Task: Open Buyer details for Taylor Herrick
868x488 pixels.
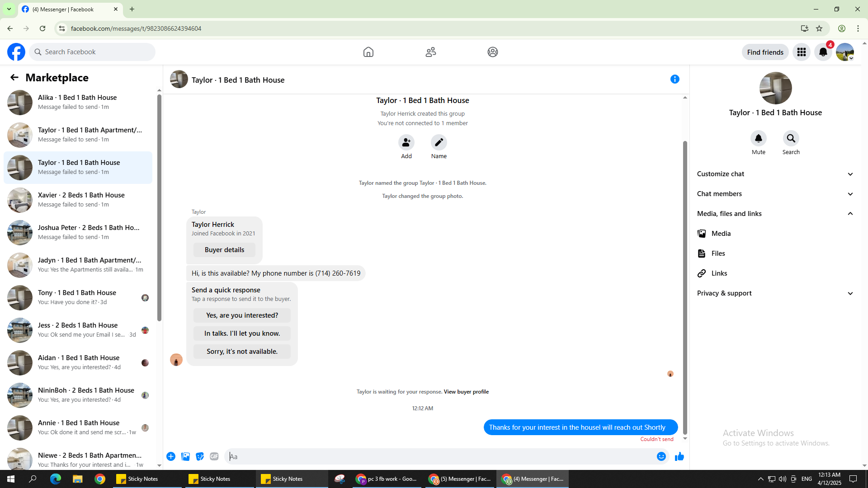Action: pos(224,250)
